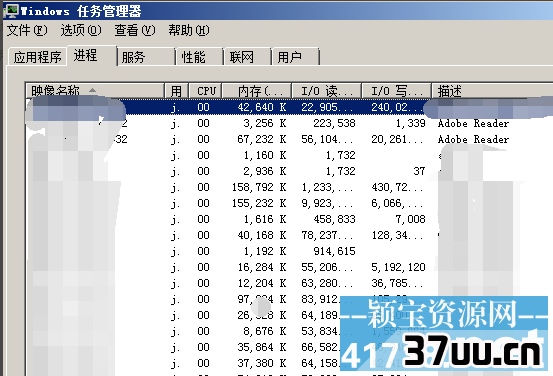Screen dimensions: 553x376
Task: Sort by 映像名称 column header
Action: 95,91
